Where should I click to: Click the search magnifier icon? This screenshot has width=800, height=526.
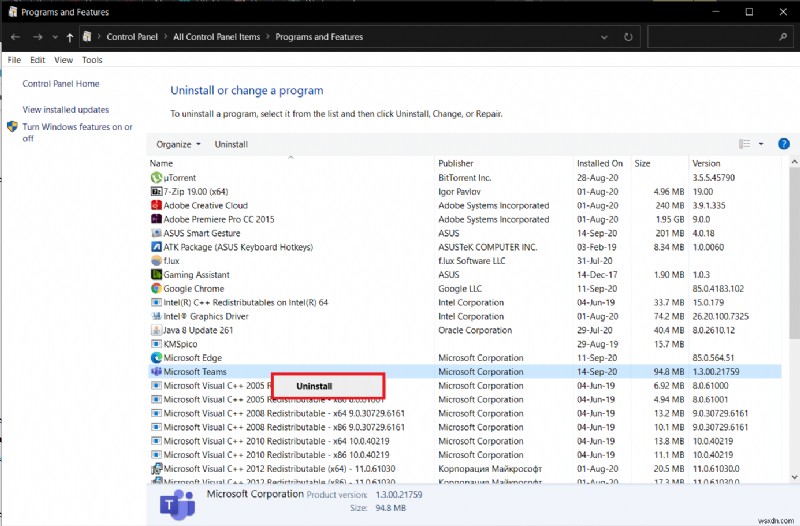(x=783, y=37)
